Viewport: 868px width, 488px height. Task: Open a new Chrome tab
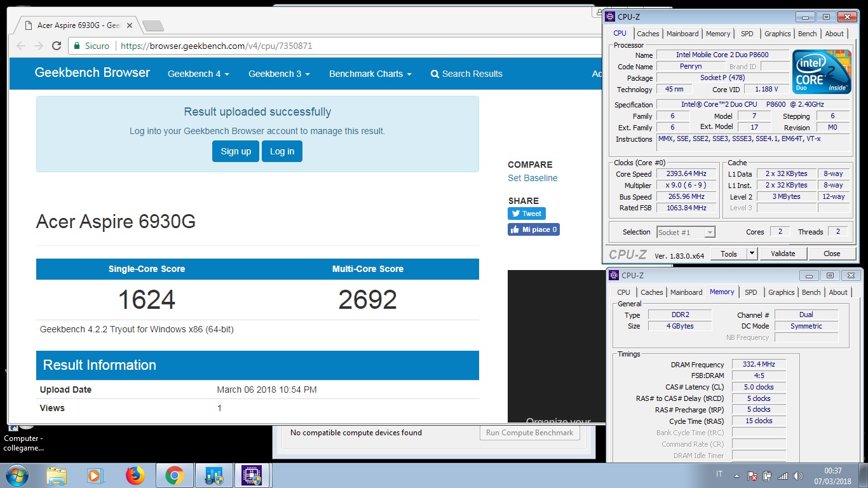pyautogui.click(x=153, y=26)
